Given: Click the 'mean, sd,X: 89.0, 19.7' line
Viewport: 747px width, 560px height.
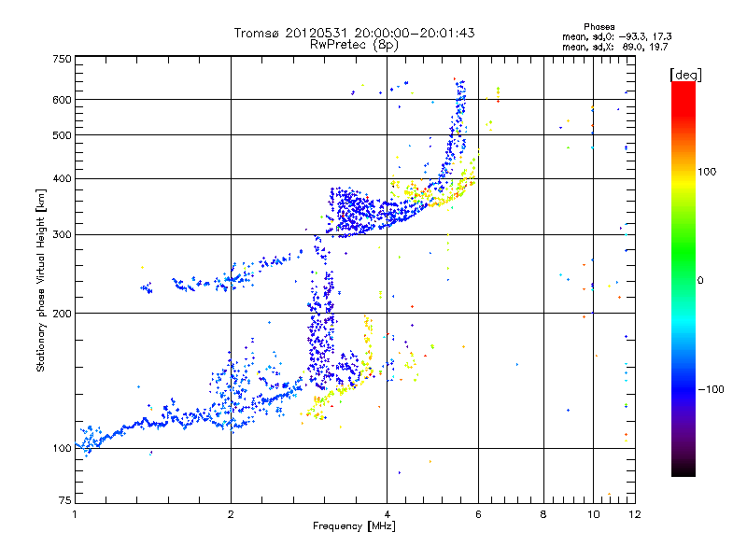Looking at the screenshot, I should [x=615, y=47].
